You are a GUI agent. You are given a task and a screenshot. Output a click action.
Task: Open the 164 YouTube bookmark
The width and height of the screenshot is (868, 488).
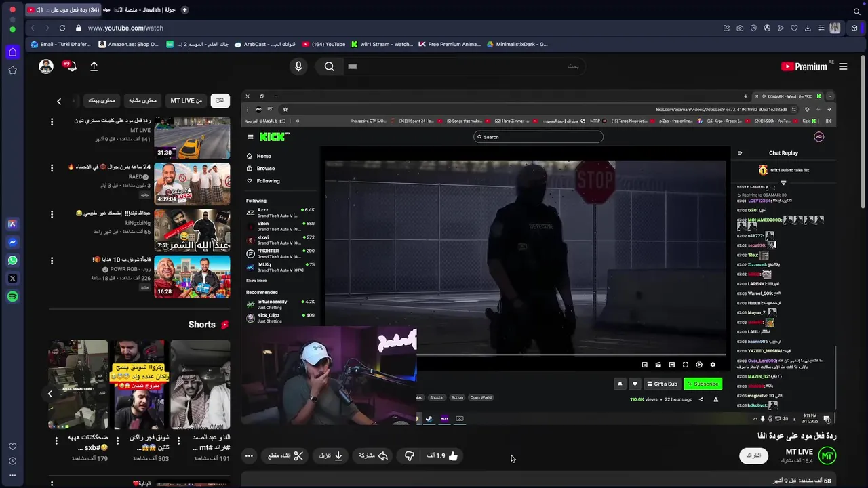(323, 44)
